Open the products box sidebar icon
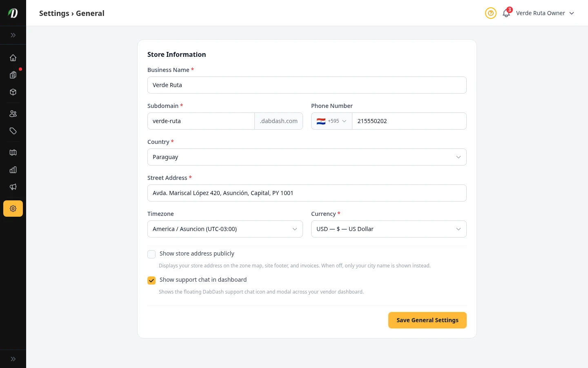Viewport: 588px width, 368px height. [x=13, y=92]
